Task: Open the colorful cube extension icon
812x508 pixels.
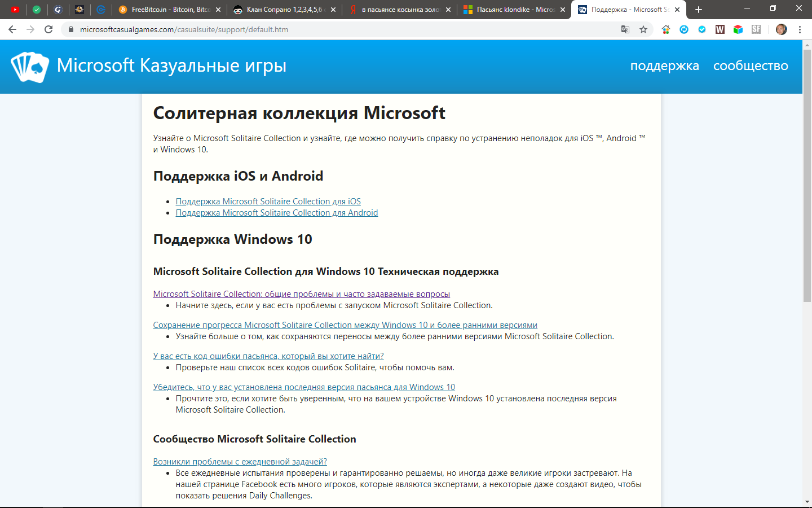Action: click(738, 29)
